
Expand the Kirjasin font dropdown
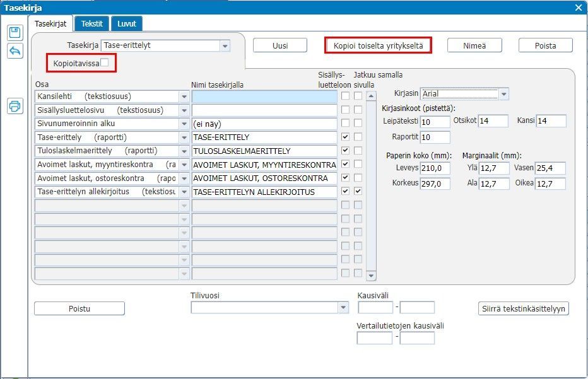503,94
